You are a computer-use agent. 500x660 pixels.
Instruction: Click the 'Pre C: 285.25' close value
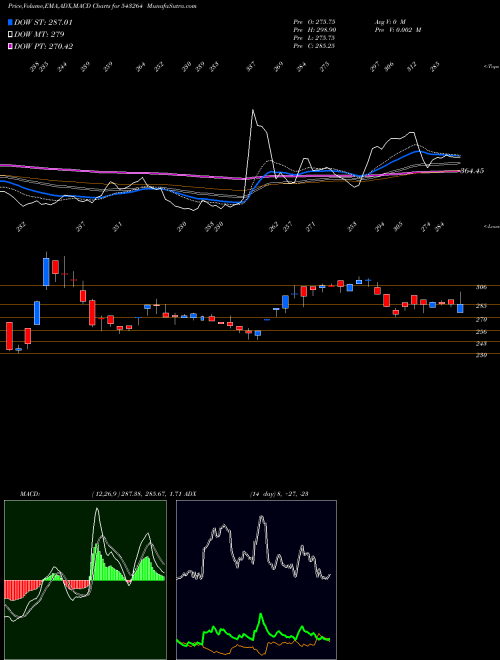(x=314, y=46)
